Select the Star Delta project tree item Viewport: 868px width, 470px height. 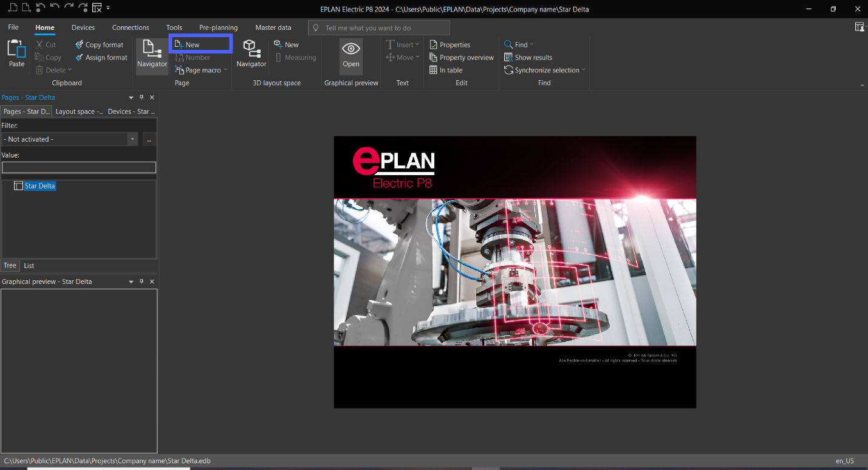pos(40,186)
